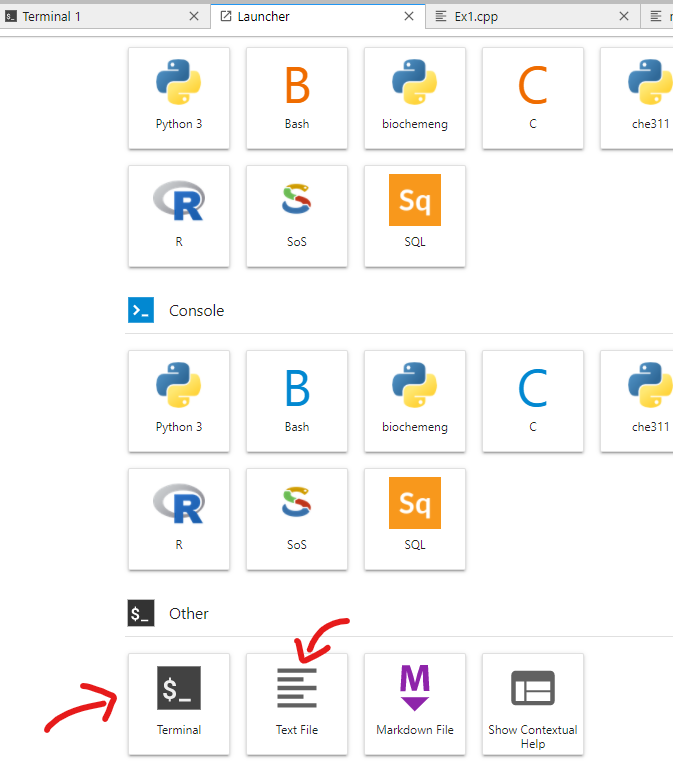Launch Bash notebook with orange B icon
Viewport: 673px width, 768px height.
point(297,98)
